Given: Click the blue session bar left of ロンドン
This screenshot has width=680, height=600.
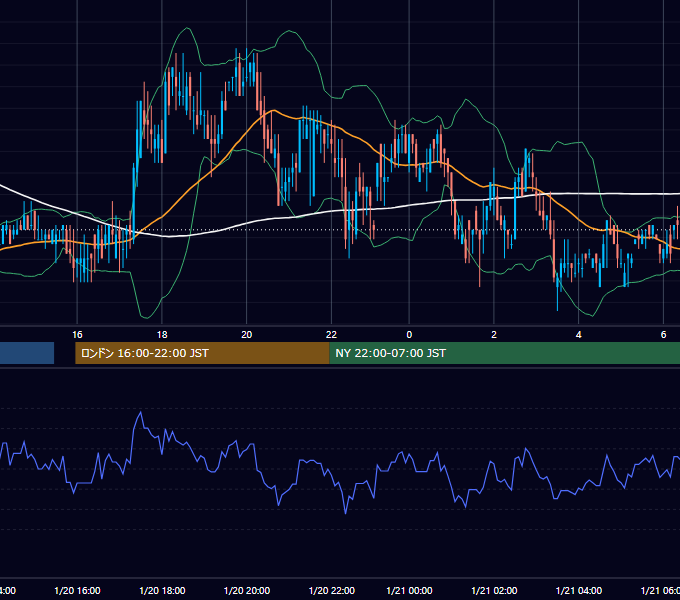Looking at the screenshot, I should click(27, 353).
